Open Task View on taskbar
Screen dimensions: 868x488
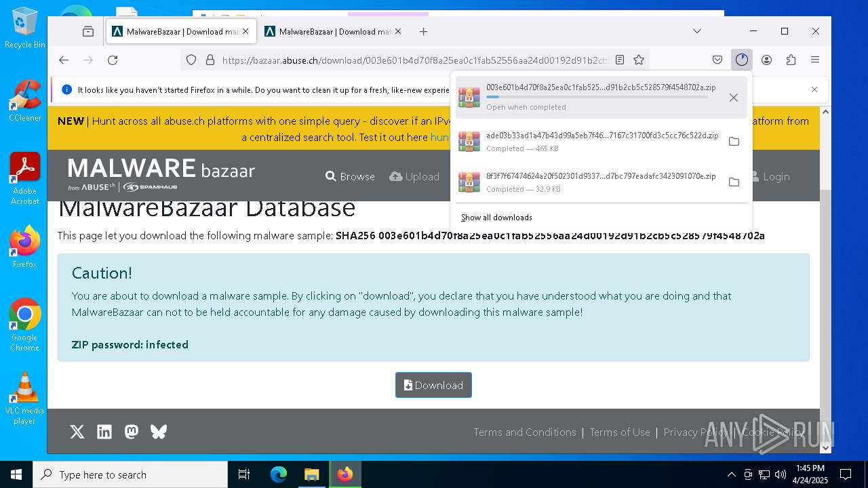pos(244,474)
